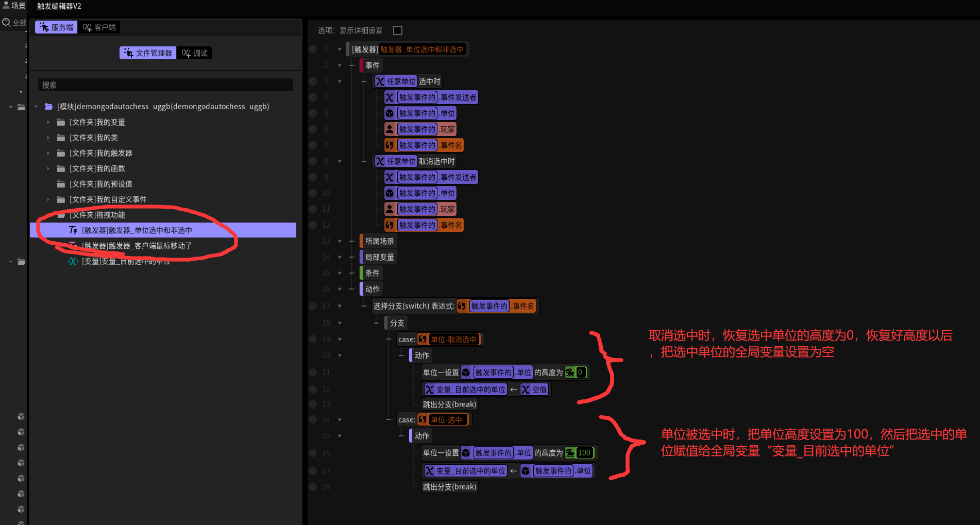
Task: Click the 调试 tab icon
Action: [x=186, y=53]
